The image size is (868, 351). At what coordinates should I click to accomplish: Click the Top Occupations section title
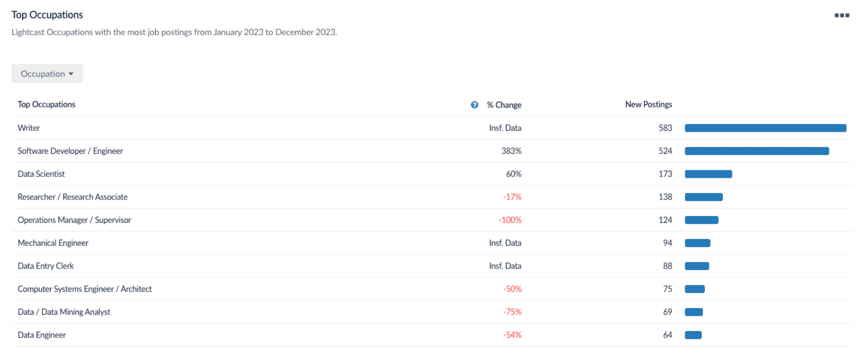tap(47, 15)
